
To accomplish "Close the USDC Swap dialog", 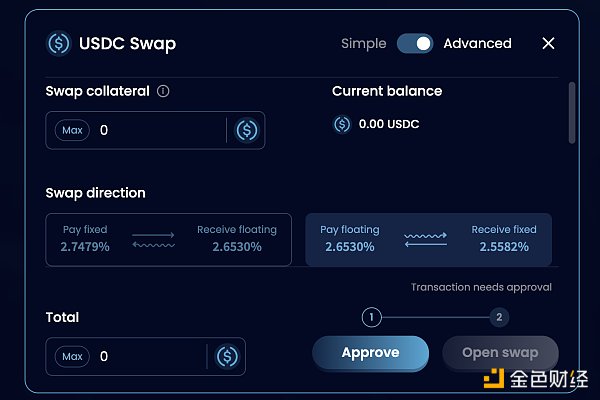I will coord(548,43).
